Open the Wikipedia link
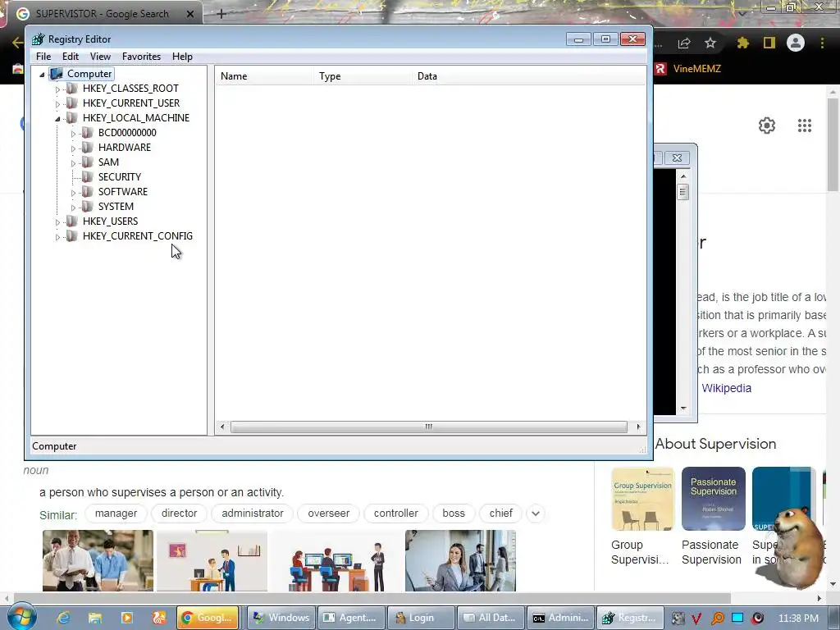 pos(727,388)
